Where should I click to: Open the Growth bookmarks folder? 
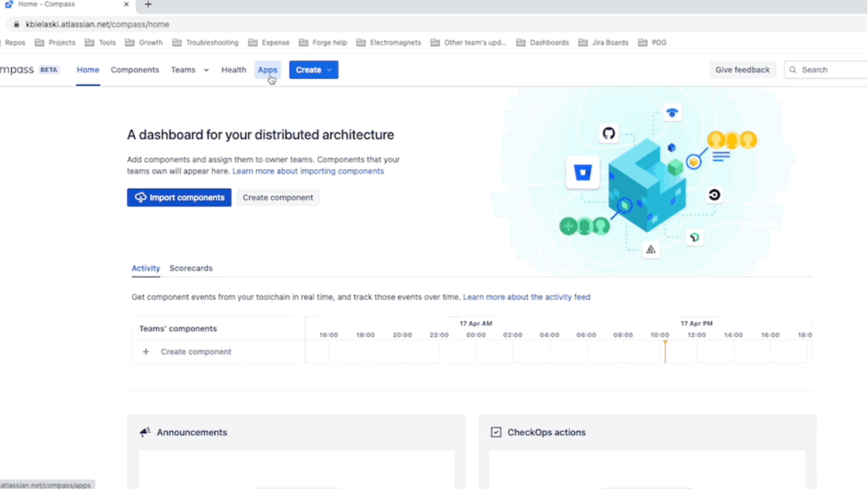pyautogui.click(x=144, y=43)
